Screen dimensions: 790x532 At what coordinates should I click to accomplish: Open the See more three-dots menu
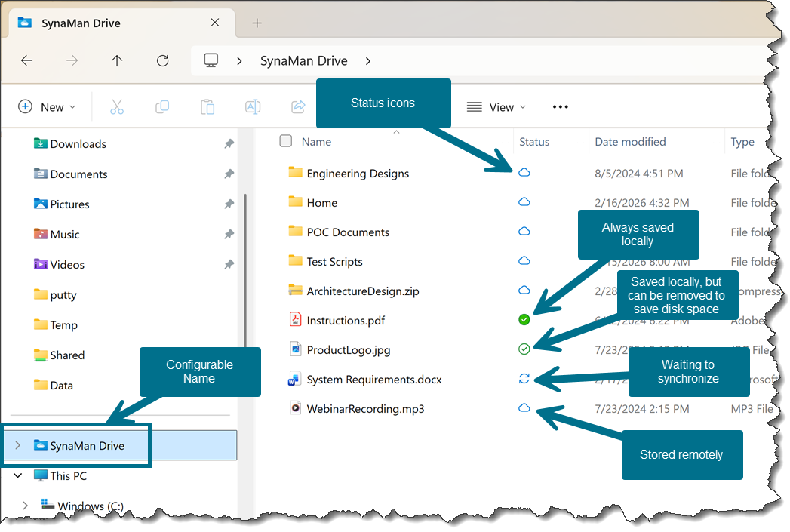(x=560, y=107)
